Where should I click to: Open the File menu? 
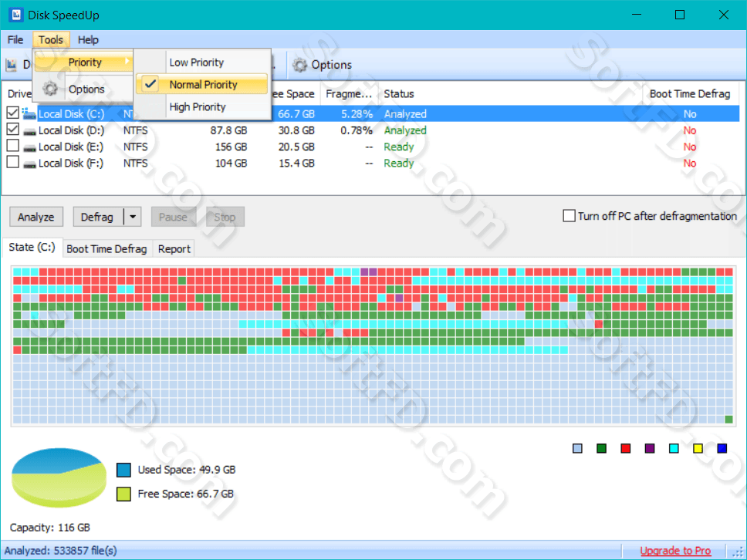click(15, 39)
